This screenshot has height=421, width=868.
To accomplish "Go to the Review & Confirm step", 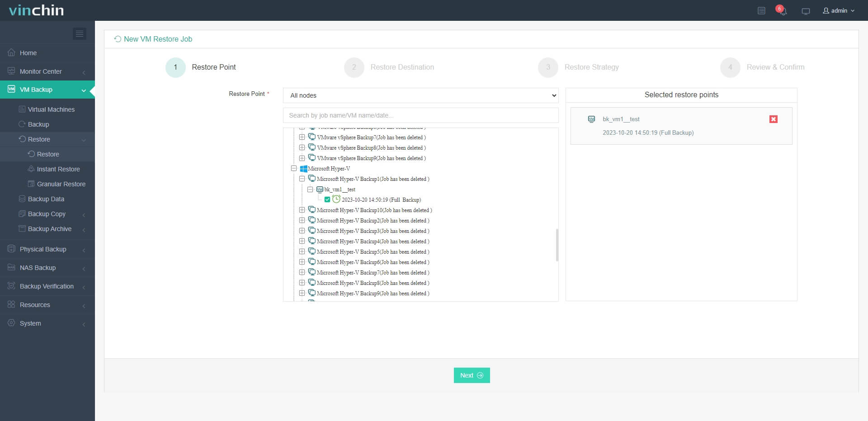I will click(776, 67).
